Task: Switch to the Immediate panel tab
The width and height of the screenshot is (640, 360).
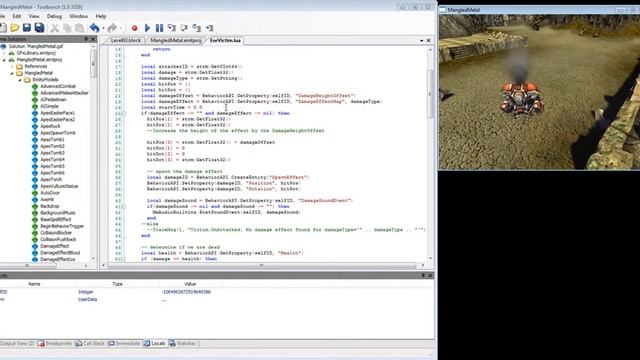Action: 124,344
